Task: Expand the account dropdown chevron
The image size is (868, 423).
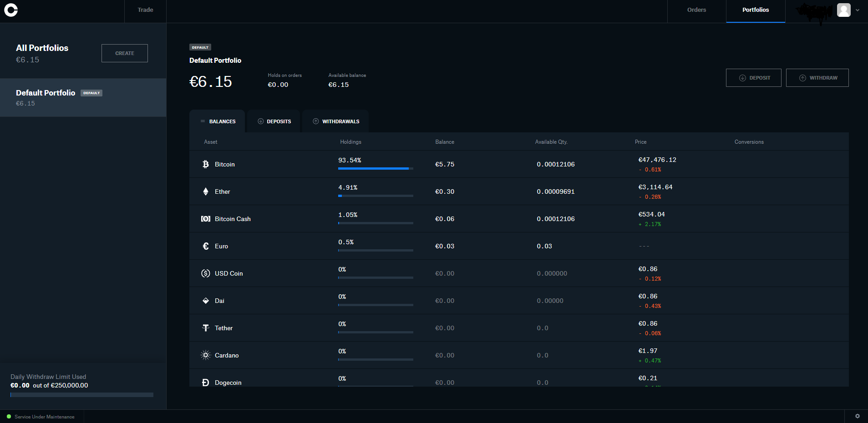Action: (858, 10)
